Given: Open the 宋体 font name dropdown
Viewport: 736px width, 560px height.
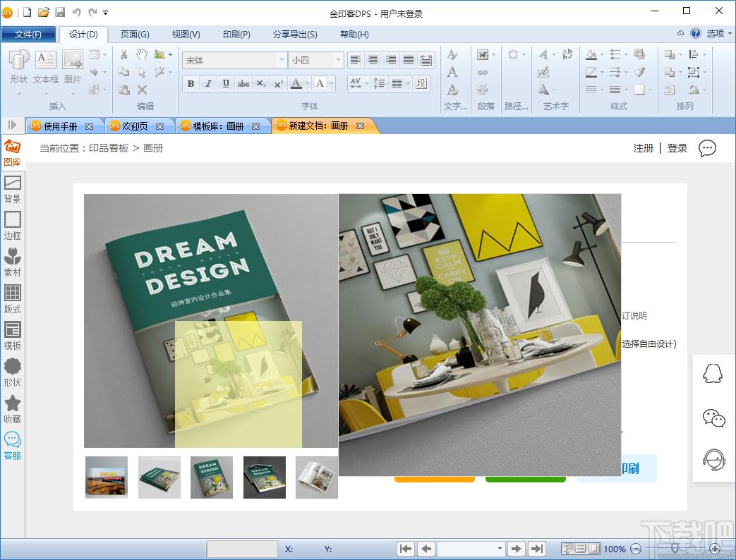Looking at the screenshot, I should click(282, 60).
